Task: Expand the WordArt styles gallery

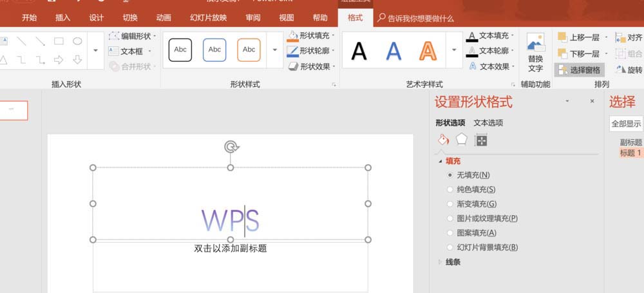Action: 454,50
